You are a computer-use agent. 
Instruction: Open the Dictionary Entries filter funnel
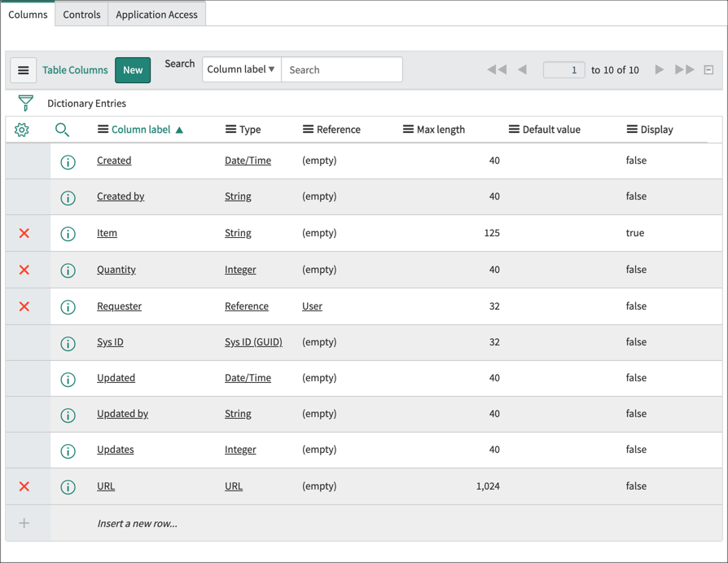[25, 103]
